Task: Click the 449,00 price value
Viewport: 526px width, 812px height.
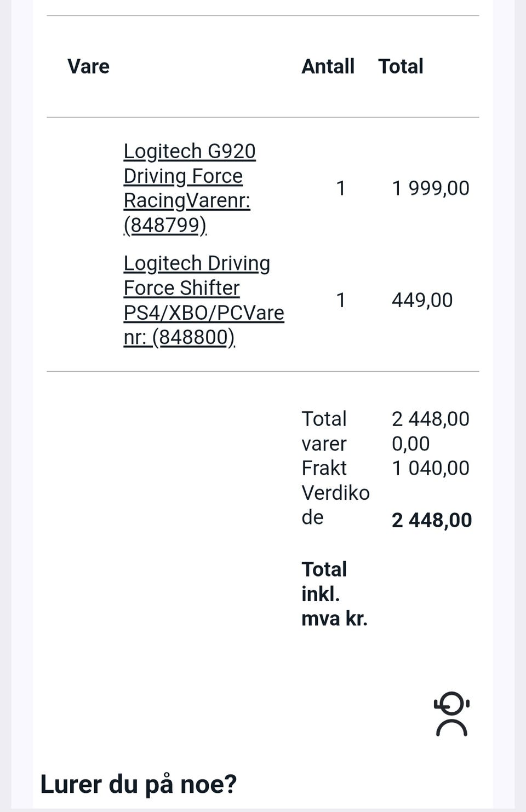Action: (422, 300)
